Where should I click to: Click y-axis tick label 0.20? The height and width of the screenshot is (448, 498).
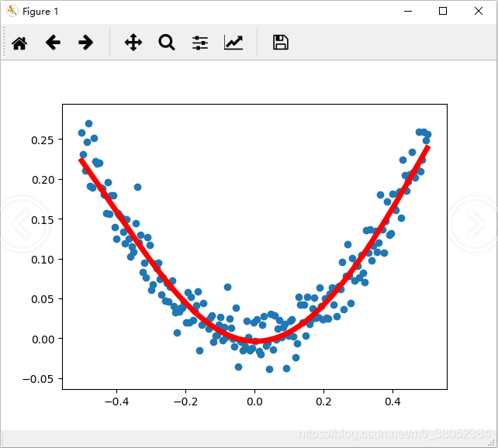[x=43, y=180]
